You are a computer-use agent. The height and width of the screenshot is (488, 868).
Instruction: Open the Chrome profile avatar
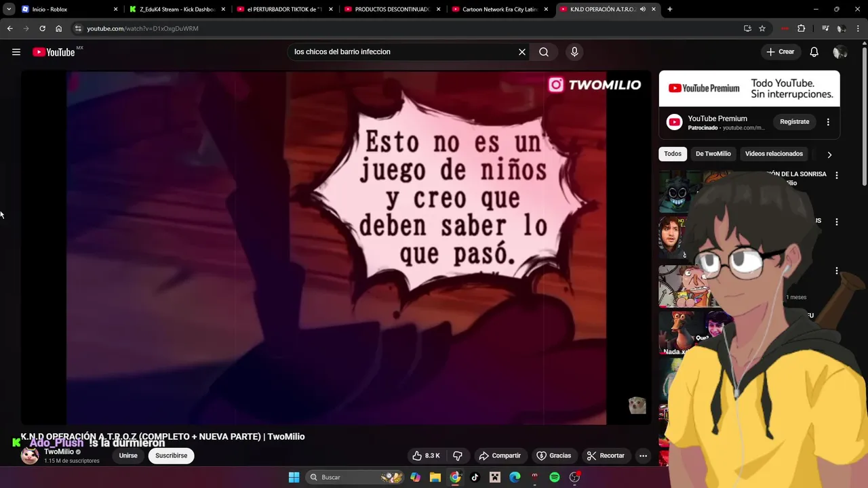point(842,28)
